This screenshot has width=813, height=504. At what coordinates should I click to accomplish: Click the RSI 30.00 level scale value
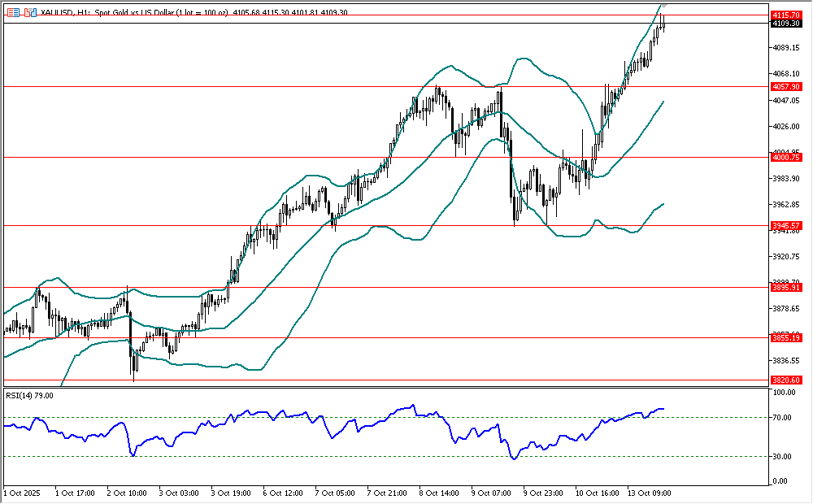point(784,456)
